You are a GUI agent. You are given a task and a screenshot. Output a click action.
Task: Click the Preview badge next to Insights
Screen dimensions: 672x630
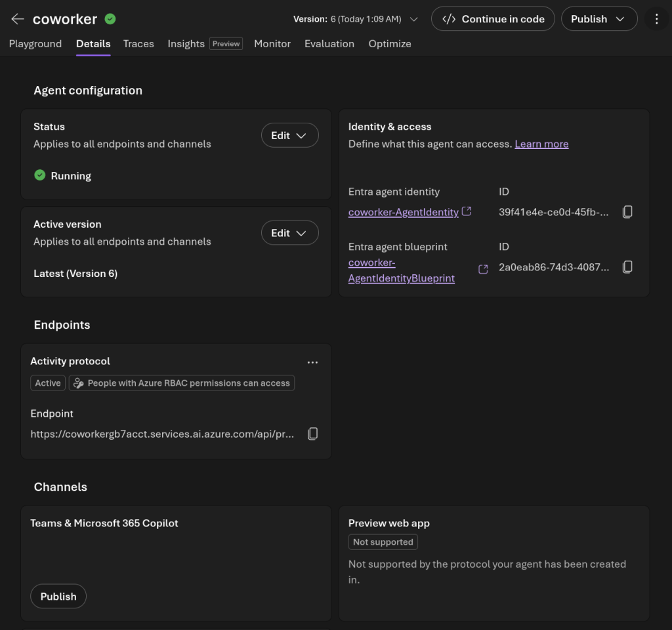[226, 44]
